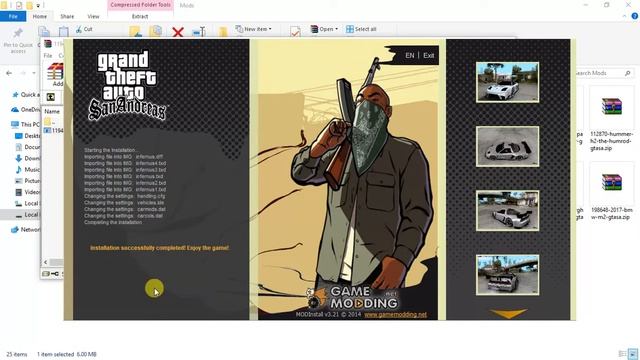The width and height of the screenshot is (640, 360).
Task: Select highlighted Local Disk entry
Action: pyautogui.click(x=20, y=215)
